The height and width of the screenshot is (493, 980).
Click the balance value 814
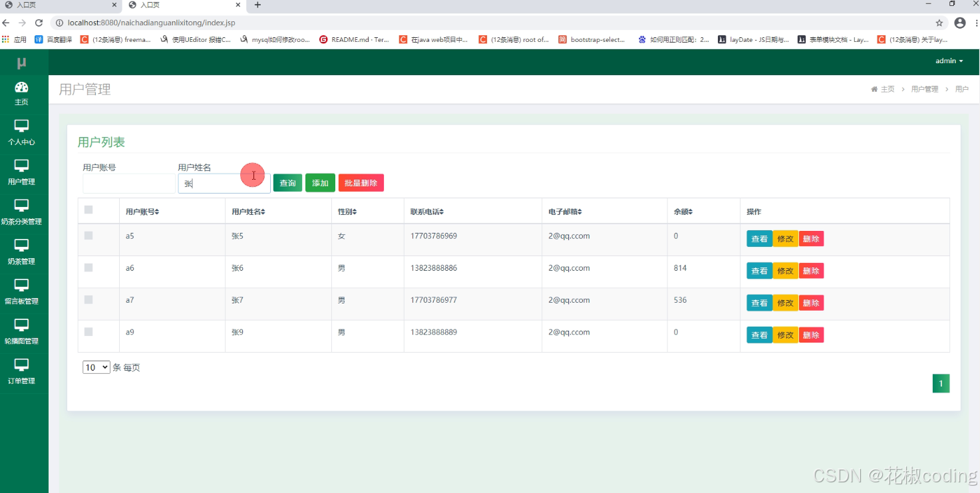pyautogui.click(x=680, y=268)
